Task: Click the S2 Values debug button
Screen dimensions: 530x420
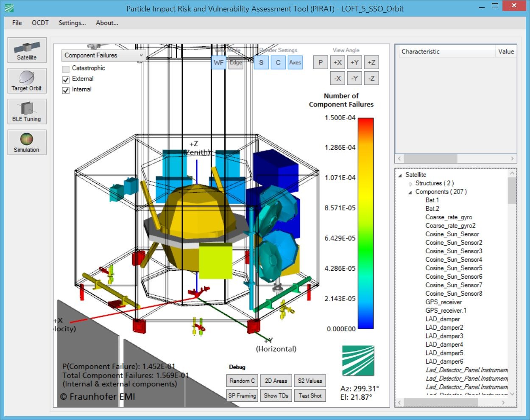Action: (310, 381)
